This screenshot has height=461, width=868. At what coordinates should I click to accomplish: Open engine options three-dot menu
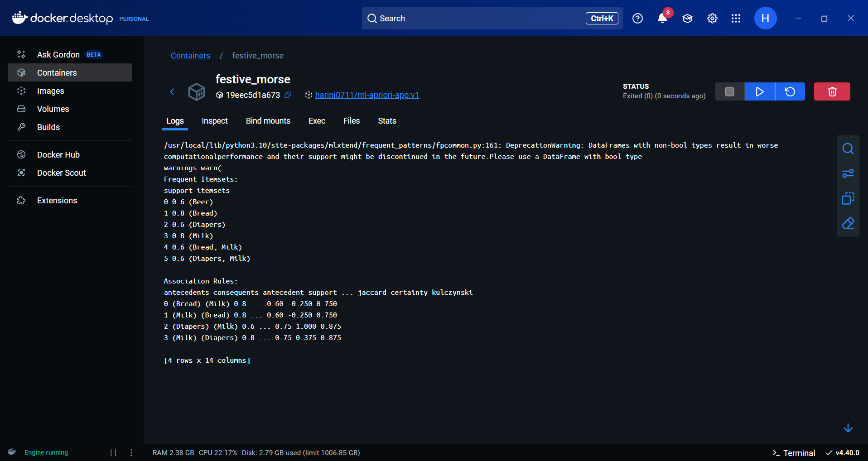click(131, 453)
